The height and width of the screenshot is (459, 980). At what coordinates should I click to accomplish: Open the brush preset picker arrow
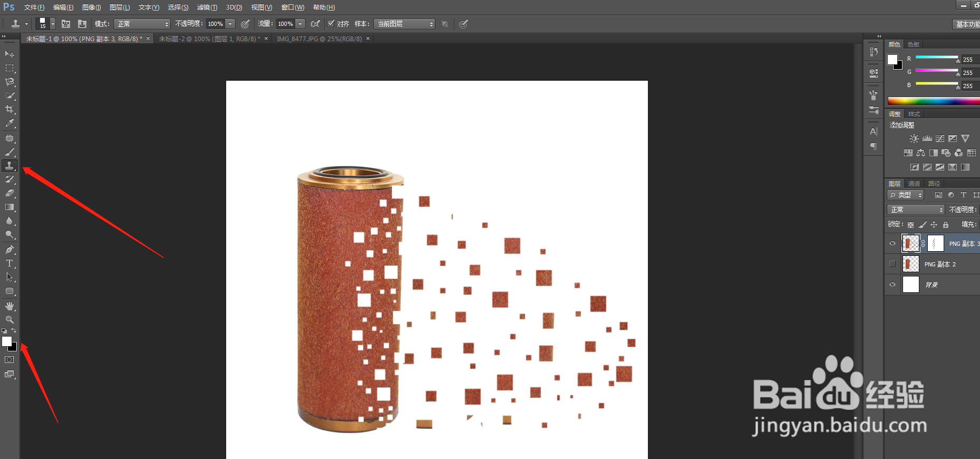[x=53, y=24]
